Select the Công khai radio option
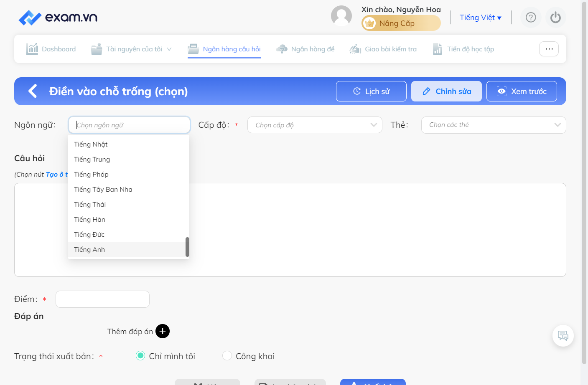Screen dimensions: 588x385 click(227, 356)
